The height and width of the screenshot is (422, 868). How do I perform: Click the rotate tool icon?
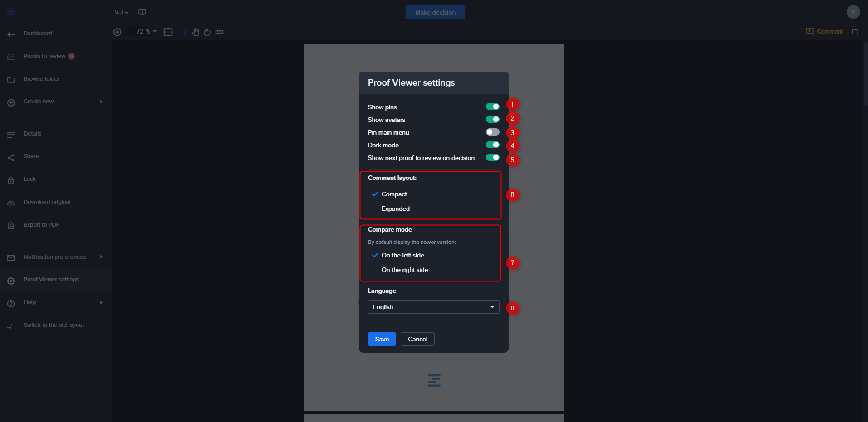(x=207, y=32)
